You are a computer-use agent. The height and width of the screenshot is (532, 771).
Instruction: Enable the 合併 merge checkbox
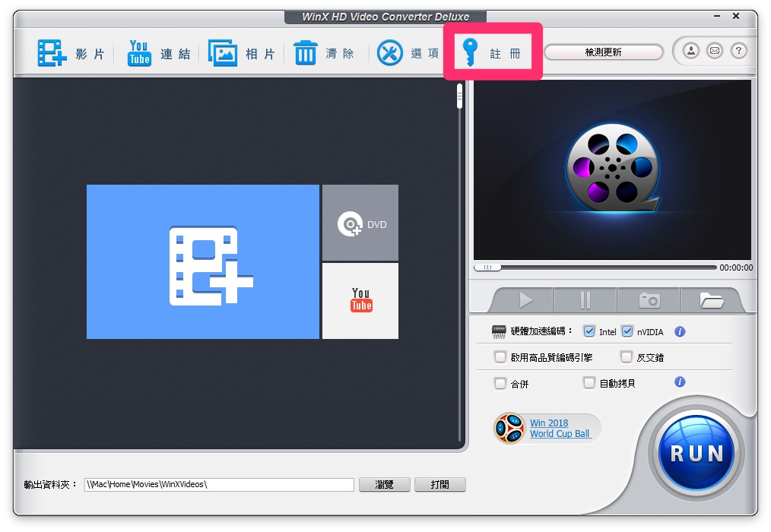tap(500, 383)
